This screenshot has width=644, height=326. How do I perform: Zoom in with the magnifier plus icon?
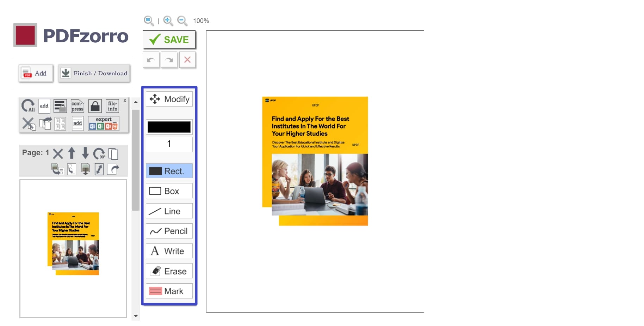click(168, 21)
